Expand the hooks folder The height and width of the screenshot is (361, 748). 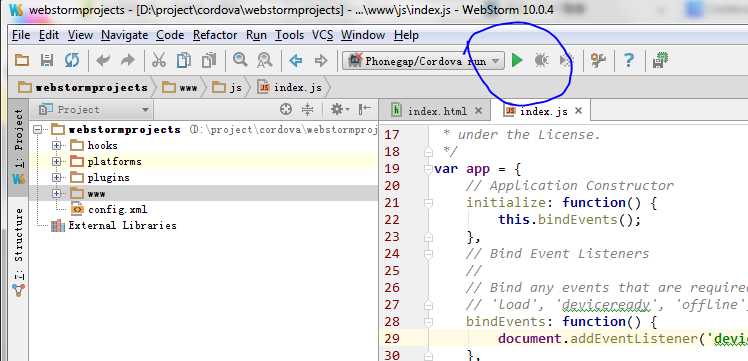(57, 145)
